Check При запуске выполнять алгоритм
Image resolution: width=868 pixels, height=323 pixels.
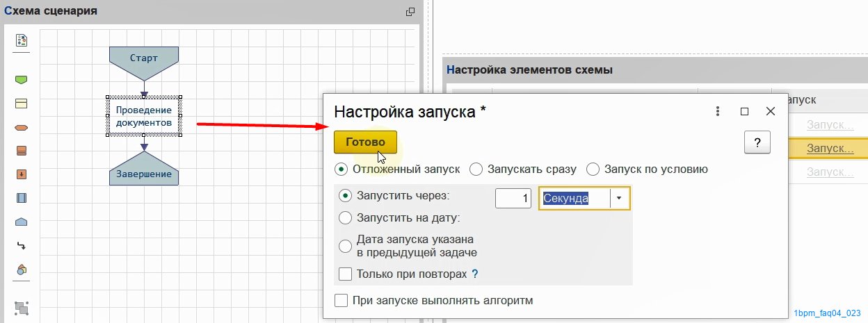point(341,300)
